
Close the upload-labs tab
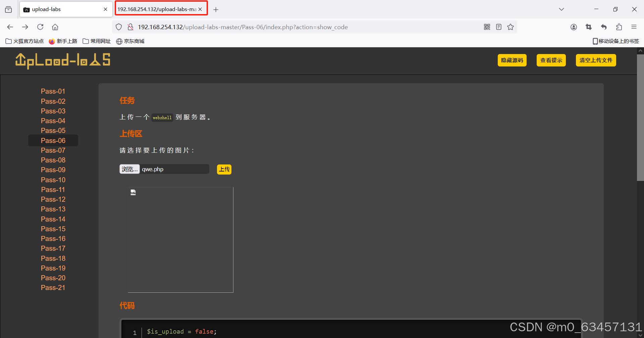click(106, 9)
